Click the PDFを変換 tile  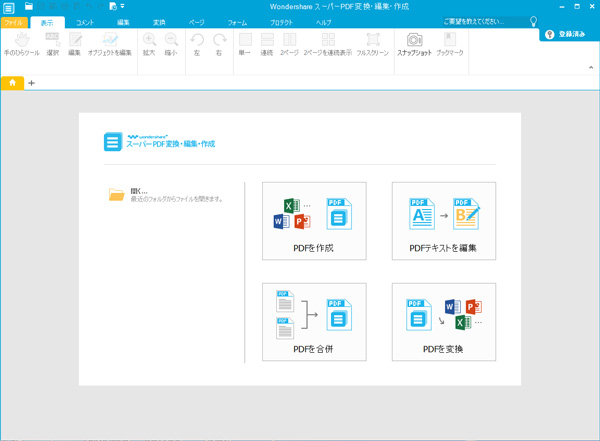pyautogui.click(x=444, y=322)
